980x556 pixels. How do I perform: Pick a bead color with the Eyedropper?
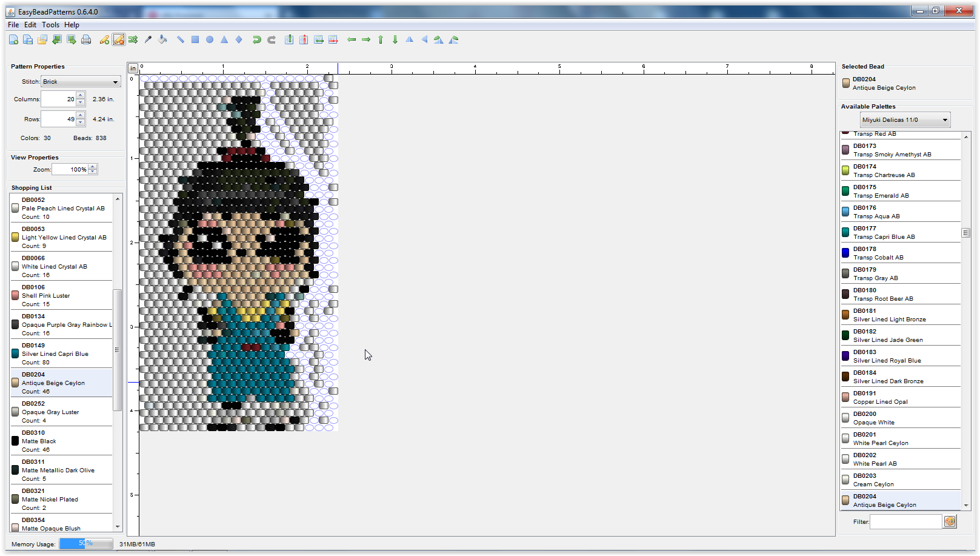click(x=148, y=39)
